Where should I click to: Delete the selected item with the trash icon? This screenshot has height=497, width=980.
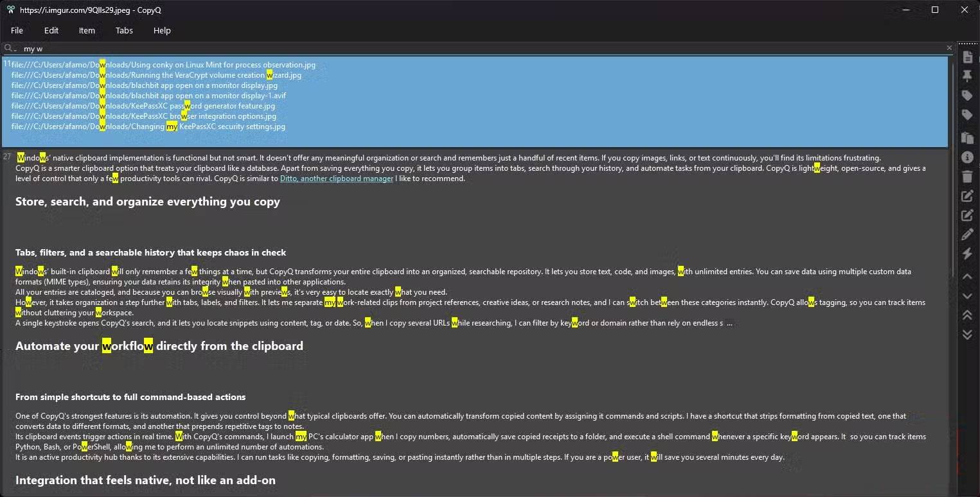967,177
